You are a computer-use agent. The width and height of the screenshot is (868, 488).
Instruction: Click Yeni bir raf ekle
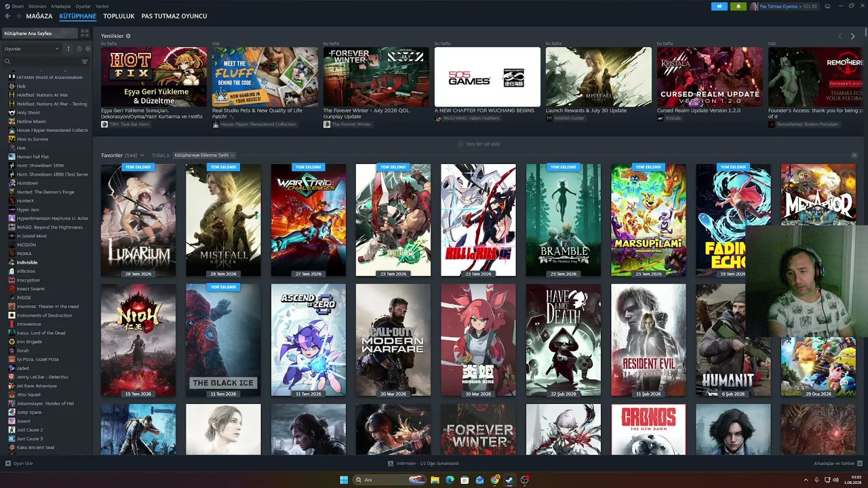click(x=479, y=144)
